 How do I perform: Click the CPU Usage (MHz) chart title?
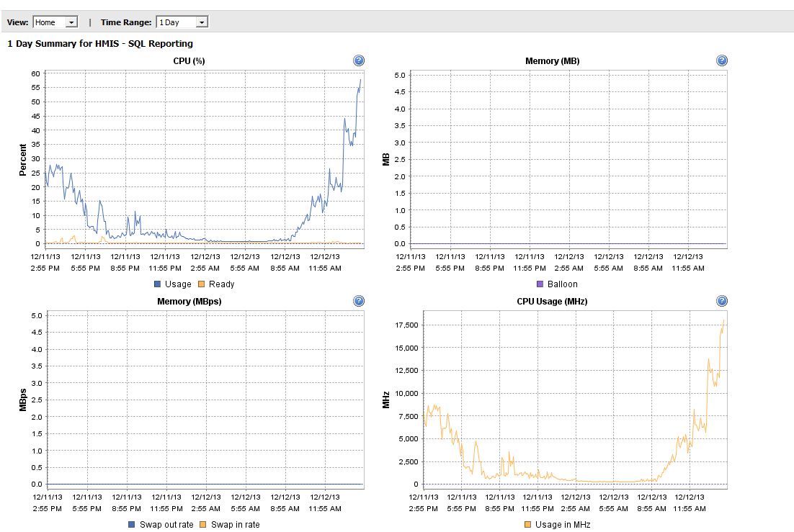pyautogui.click(x=552, y=302)
